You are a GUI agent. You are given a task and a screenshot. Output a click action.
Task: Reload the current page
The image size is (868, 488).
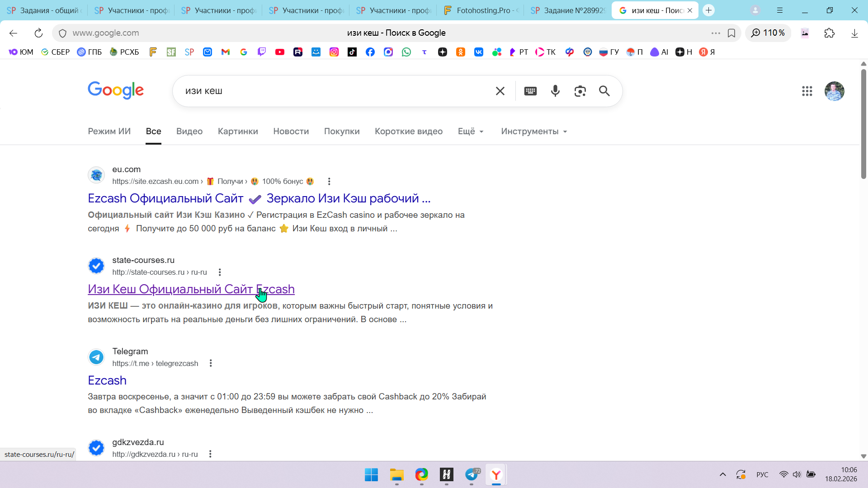pos(38,33)
